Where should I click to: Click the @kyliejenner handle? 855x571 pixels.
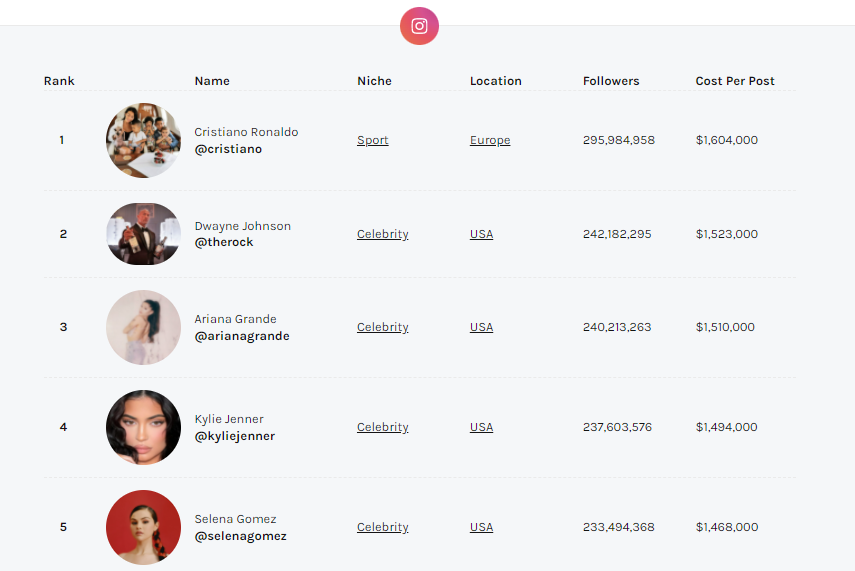235,436
